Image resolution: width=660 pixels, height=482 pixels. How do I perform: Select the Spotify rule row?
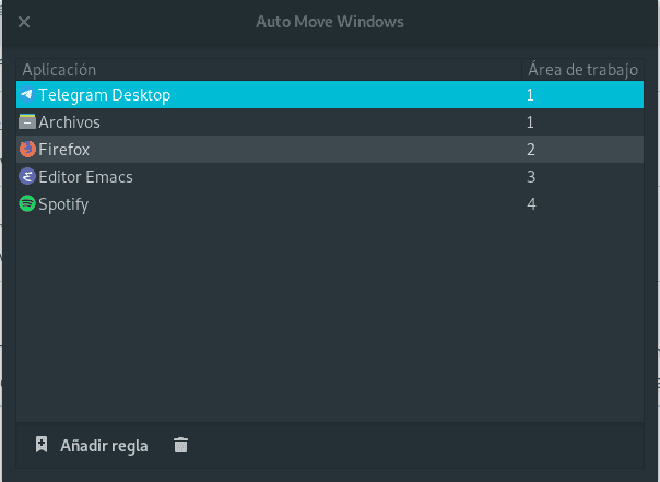pos(330,204)
